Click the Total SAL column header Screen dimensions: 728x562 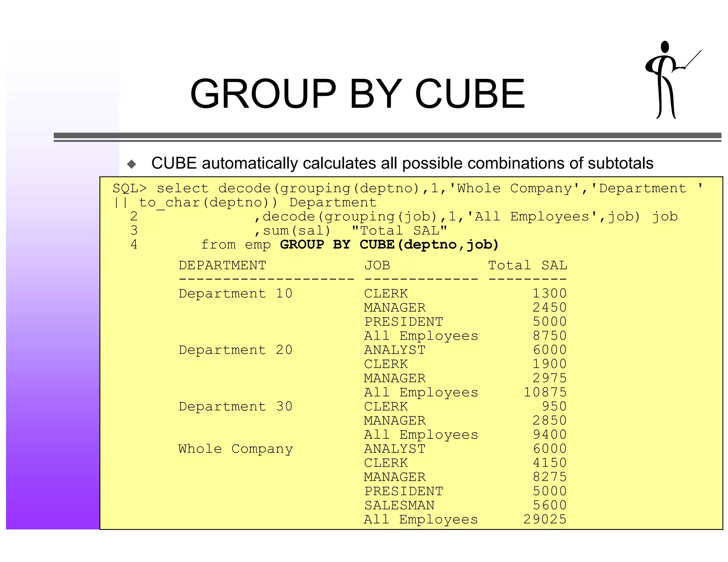coord(527,265)
